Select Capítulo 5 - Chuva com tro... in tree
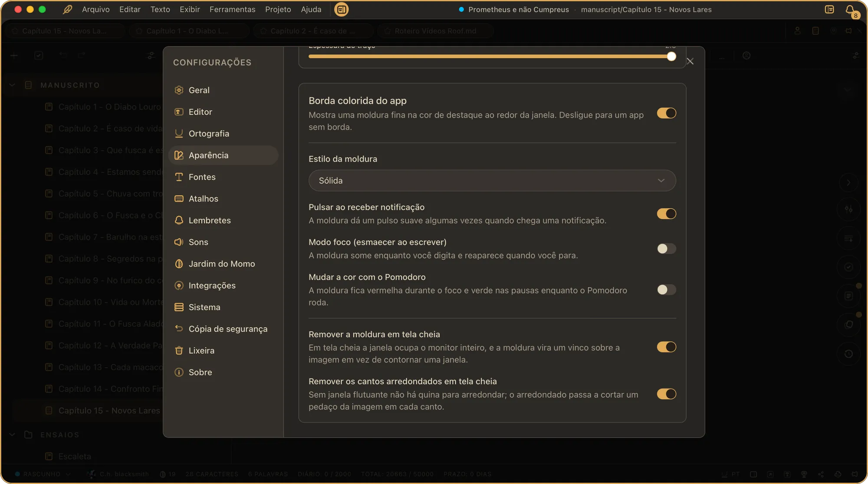The height and width of the screenshot is (484, 868). [103, 194]
